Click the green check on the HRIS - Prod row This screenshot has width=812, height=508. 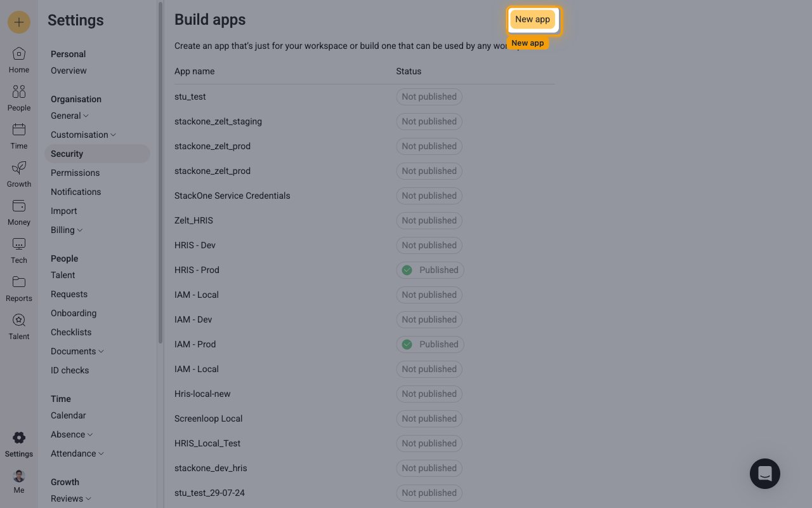pos(407,270)
